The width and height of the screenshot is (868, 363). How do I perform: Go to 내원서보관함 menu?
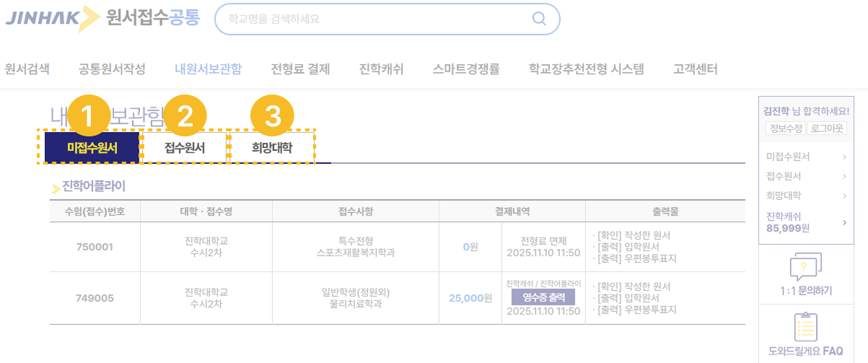(208, 69)
